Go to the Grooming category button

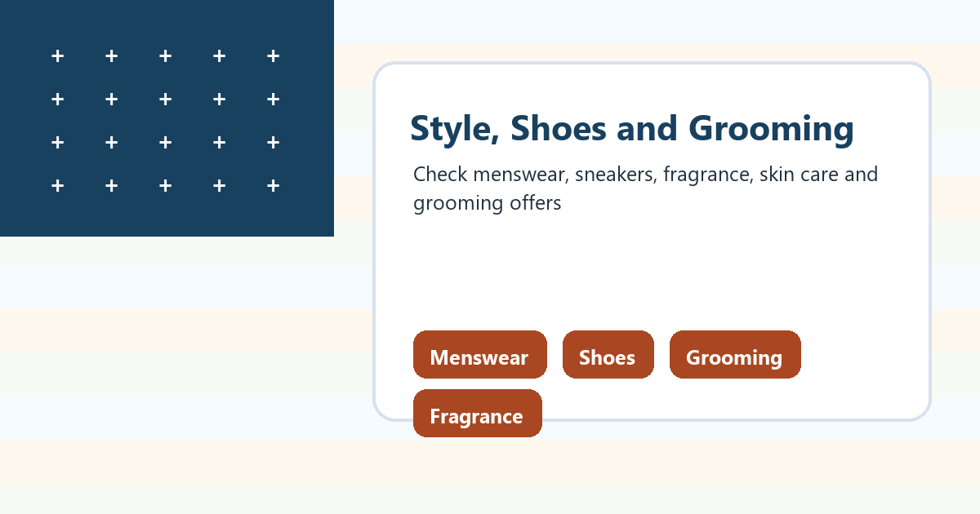click(x=735, y=355)
